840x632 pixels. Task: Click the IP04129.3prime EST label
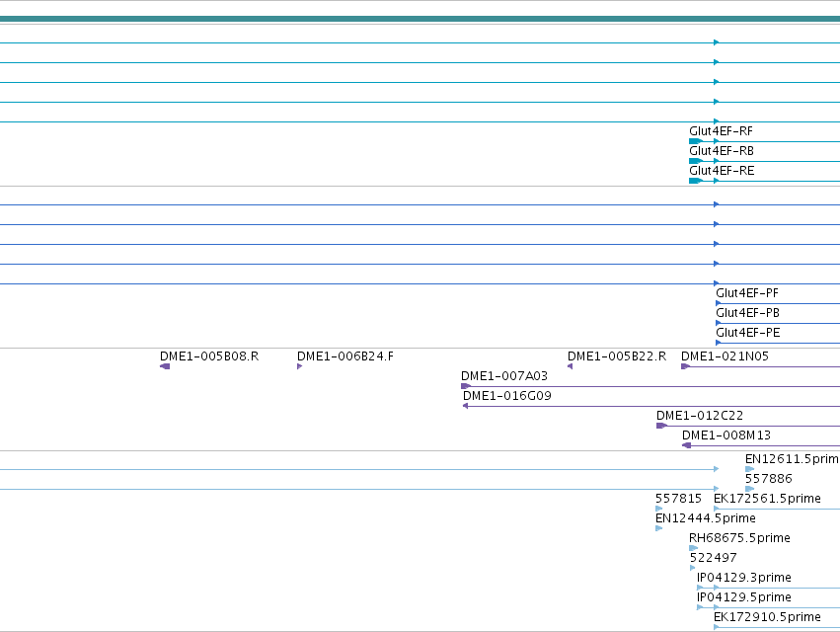(743, 579)
